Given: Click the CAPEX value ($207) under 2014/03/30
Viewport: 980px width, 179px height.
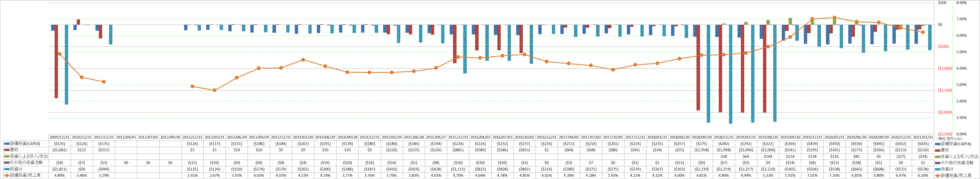Looking at the screenshot, I should 303,144.
